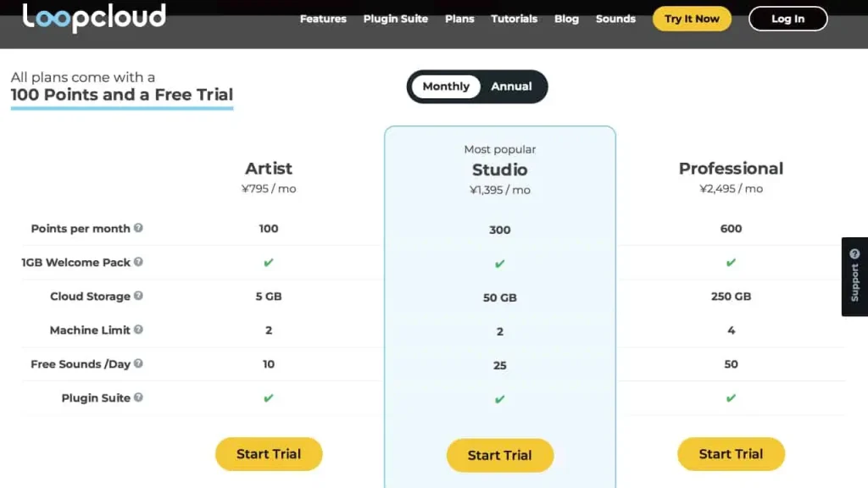Open Plugin Suite in navigation bar
The height and width of the screenshot is (488, 868).
click(x=395, y=19)
